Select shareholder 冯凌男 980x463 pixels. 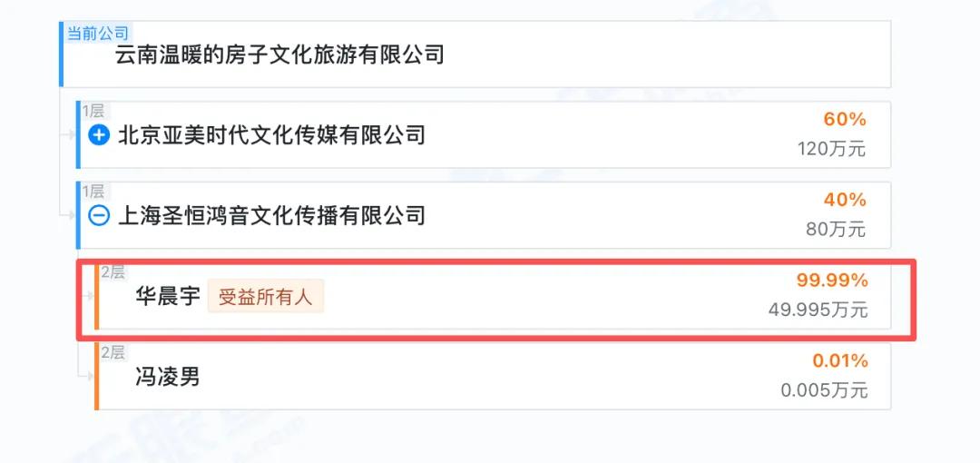pyautogui.click(x=167, y=377)
